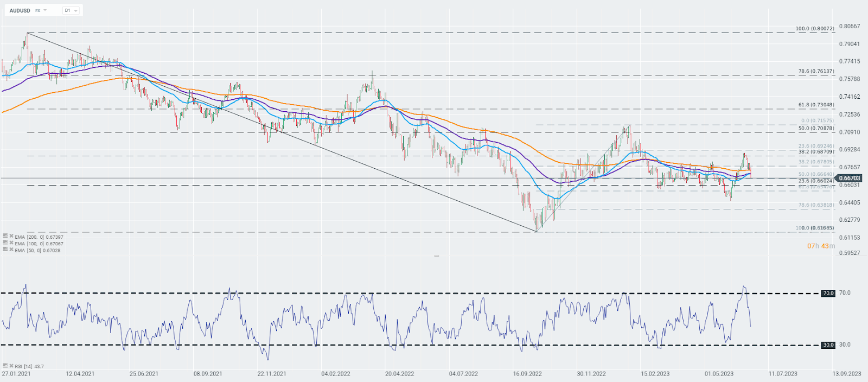Open the D1 timeframe dropdown
This screenshot has width=868, height=382.
click(71, 10)
